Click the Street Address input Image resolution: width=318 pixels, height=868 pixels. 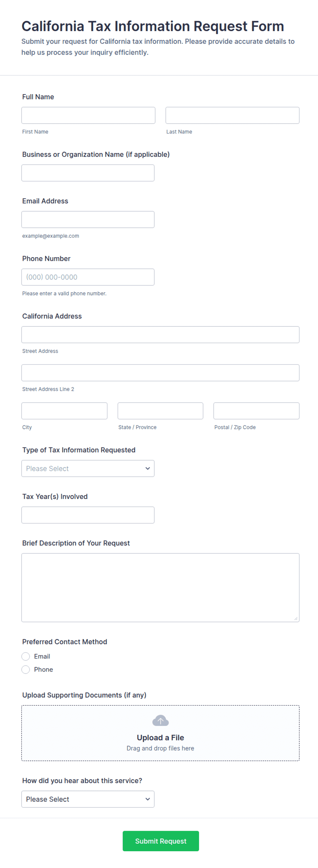click(x=160, y=335)
